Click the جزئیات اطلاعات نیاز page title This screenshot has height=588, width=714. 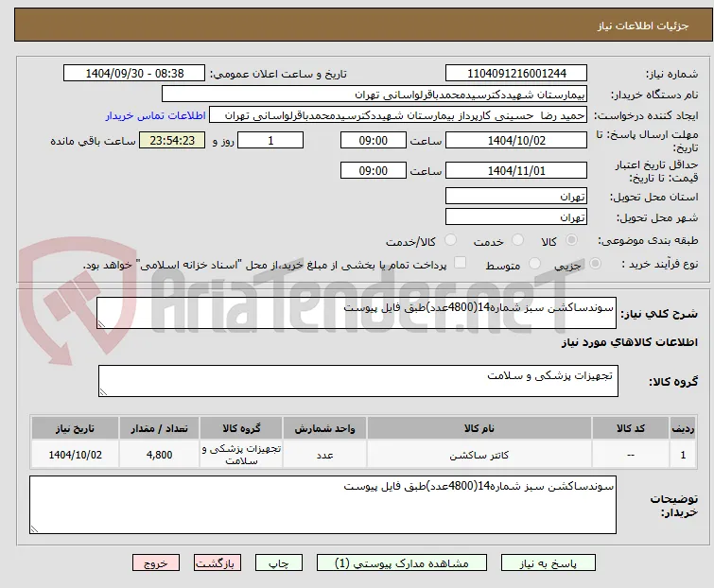tap(643, 26)
